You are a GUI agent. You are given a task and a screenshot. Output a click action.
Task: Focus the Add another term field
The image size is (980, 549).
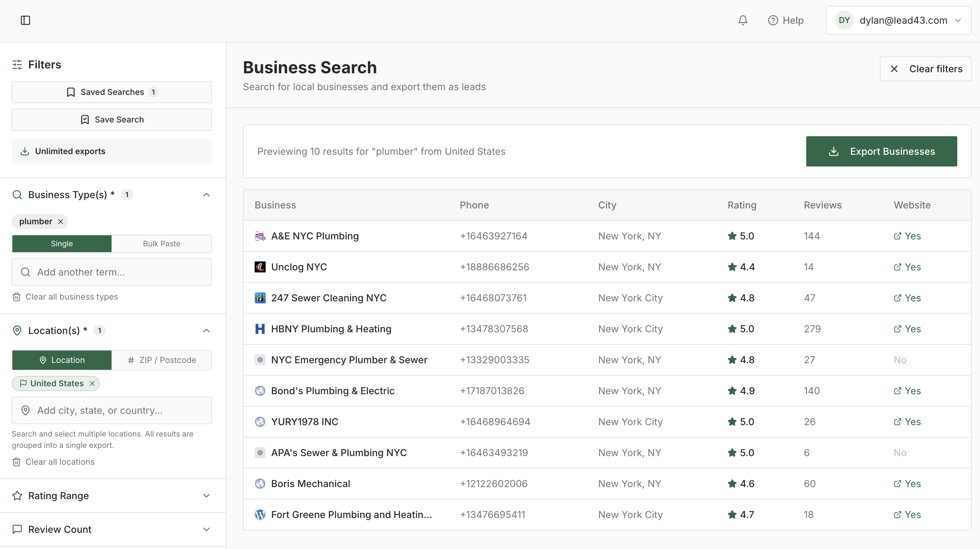point(112,272)
